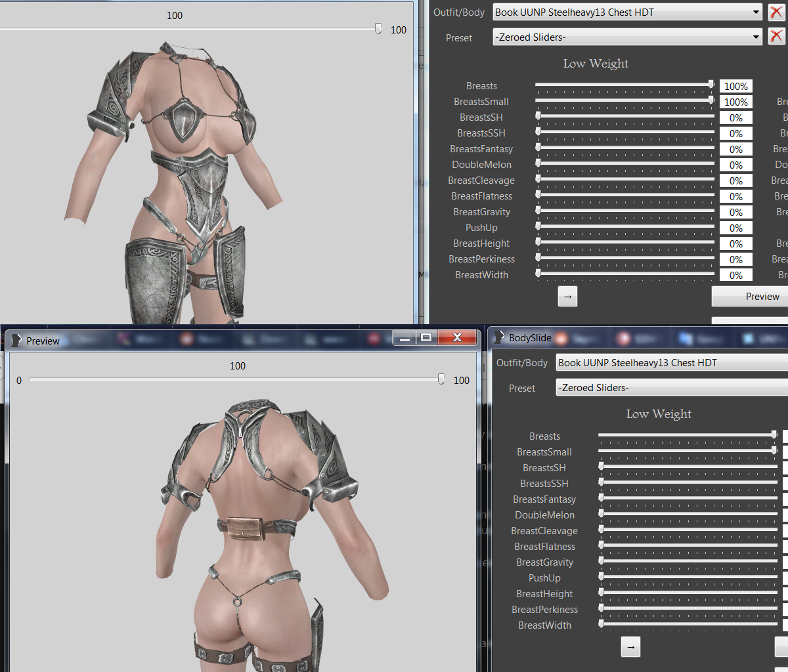Adjust BreastGravity slider in lower BodySlide window
The width and height of the screenshot is (788, 672).
(x=688, y=562)
